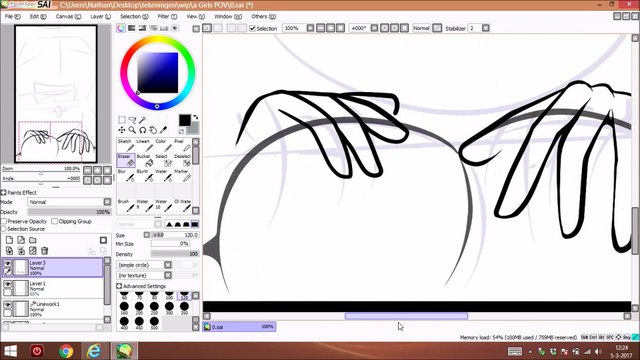
Task: Pick the hand pan tool
Action: pyautogui.click(x=153, y=130)
